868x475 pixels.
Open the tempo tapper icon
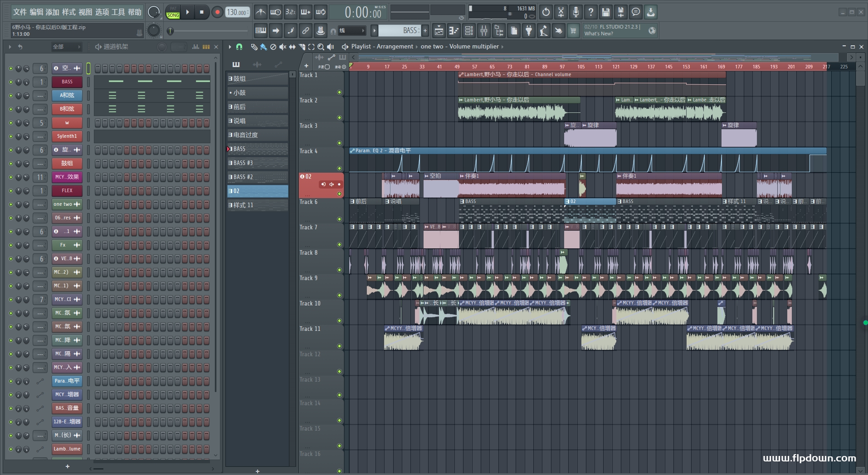[544, 31]
